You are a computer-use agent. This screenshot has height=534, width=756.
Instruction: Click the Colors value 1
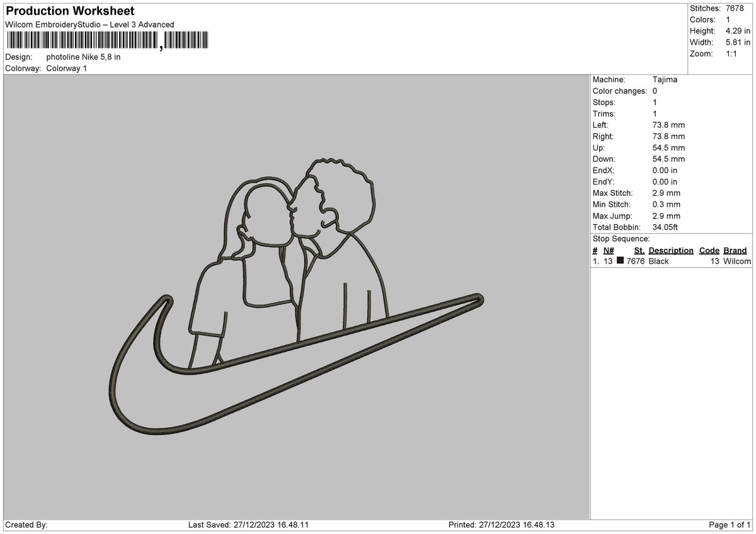(x=728, y=20)
